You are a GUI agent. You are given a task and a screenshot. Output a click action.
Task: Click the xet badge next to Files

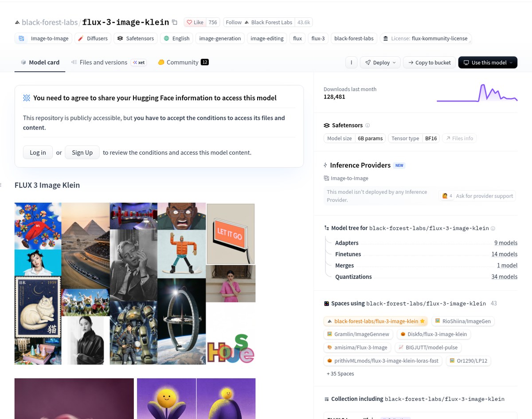[x=139, y=63]
